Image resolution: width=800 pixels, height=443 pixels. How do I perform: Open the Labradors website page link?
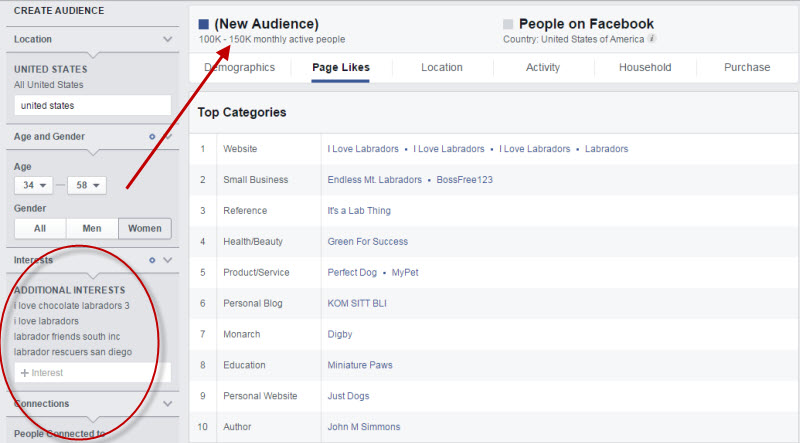(x=607, y=149)
